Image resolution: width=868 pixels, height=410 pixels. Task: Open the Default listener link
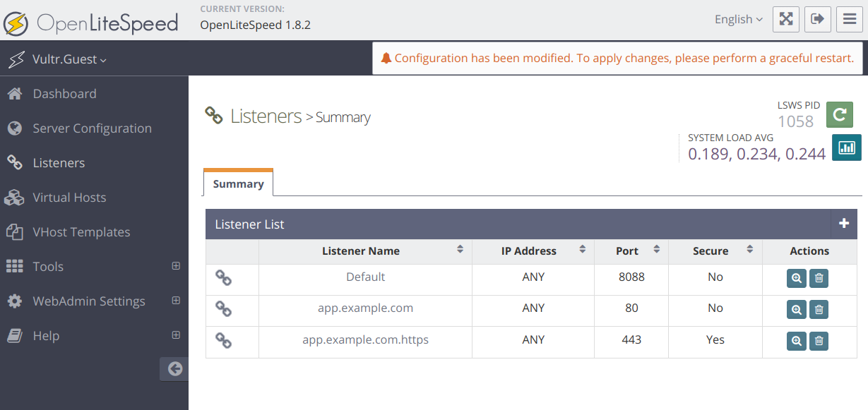[365, 277]
